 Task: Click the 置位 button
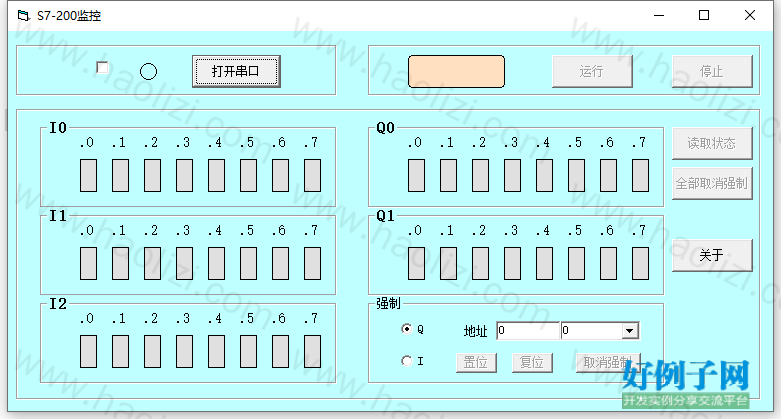476,362
